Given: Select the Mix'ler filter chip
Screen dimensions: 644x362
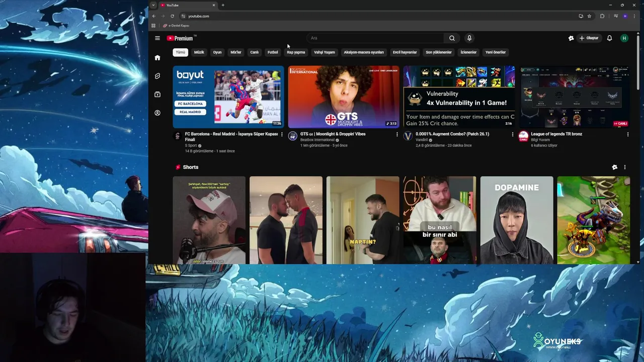Looking at the screenshot, I should pos(236,52).
